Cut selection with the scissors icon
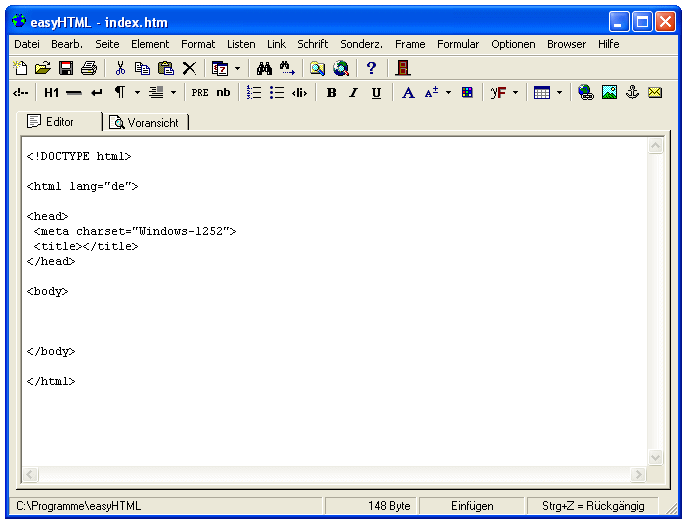Screen dimensions: 687x524 pyautogui.click(x=120, y=68)
